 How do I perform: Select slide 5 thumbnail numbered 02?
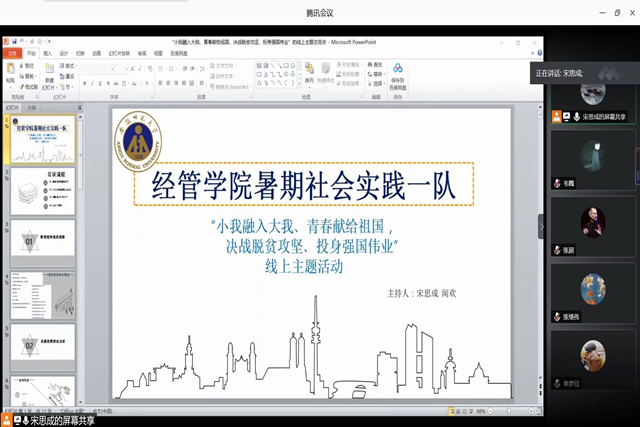[43, 347]
